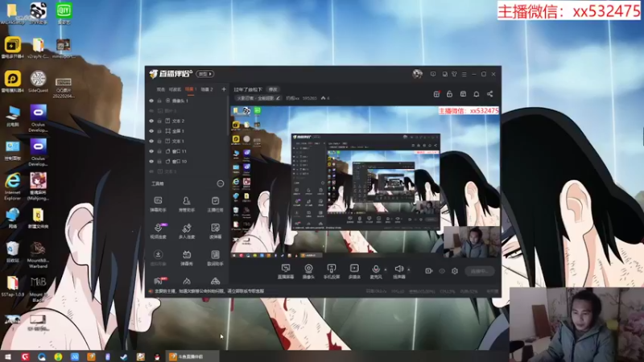Open 弹幕秀 tool in toolbox
The width and height of the screenshot is (644, 362).
pyautogui.click(x=187, y=258)
